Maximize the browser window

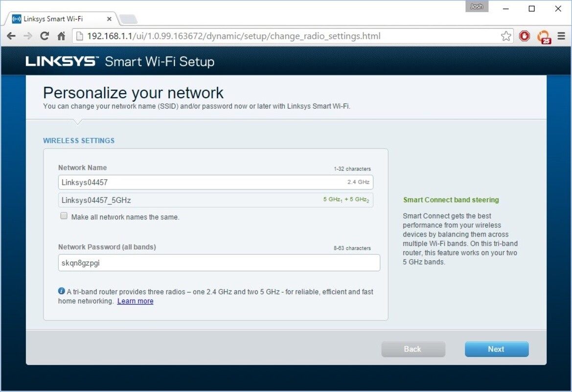coord(531,9)
